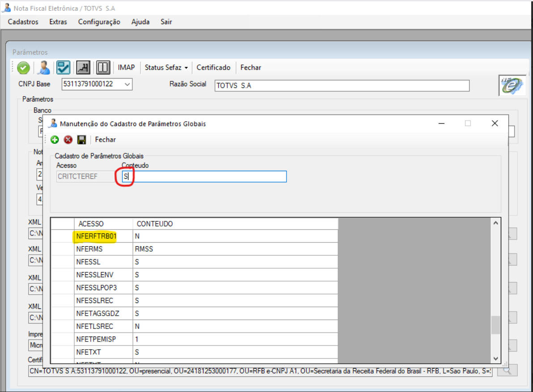Click the Certificado button
This screenshot has height=392, width=533.
coord(213,67)
